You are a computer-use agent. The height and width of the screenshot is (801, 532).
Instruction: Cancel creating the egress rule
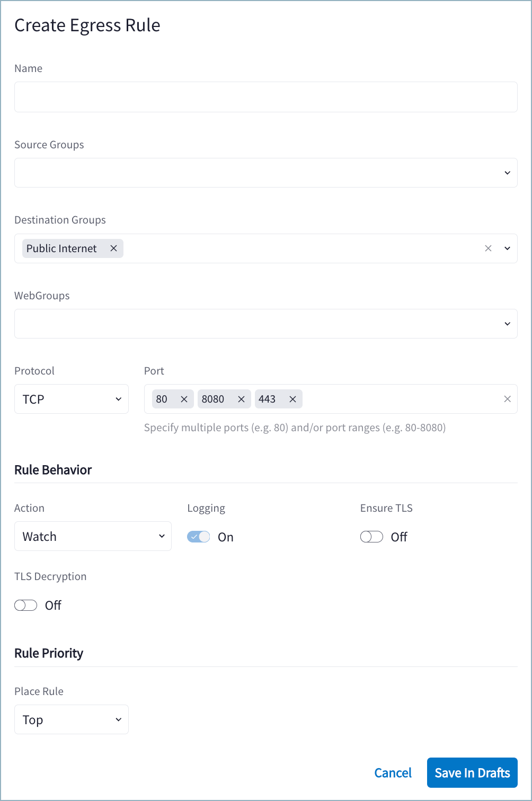point(393,772)
